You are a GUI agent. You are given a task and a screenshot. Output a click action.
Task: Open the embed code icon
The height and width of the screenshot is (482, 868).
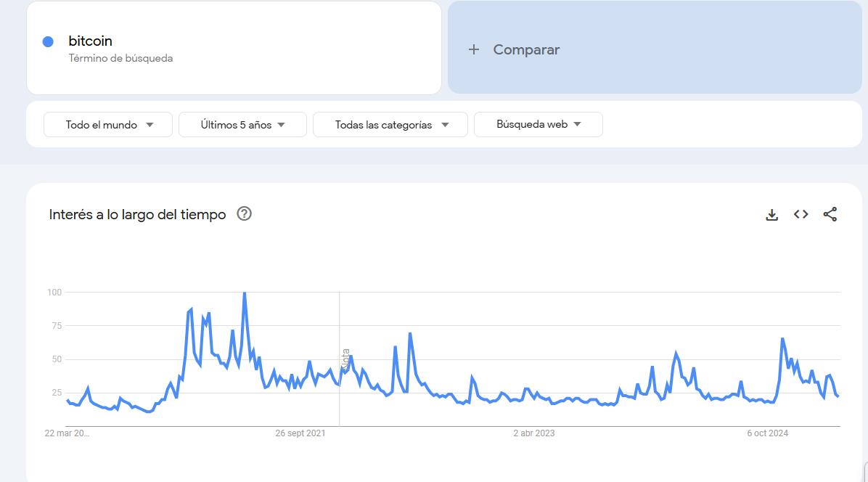(801, 214)
